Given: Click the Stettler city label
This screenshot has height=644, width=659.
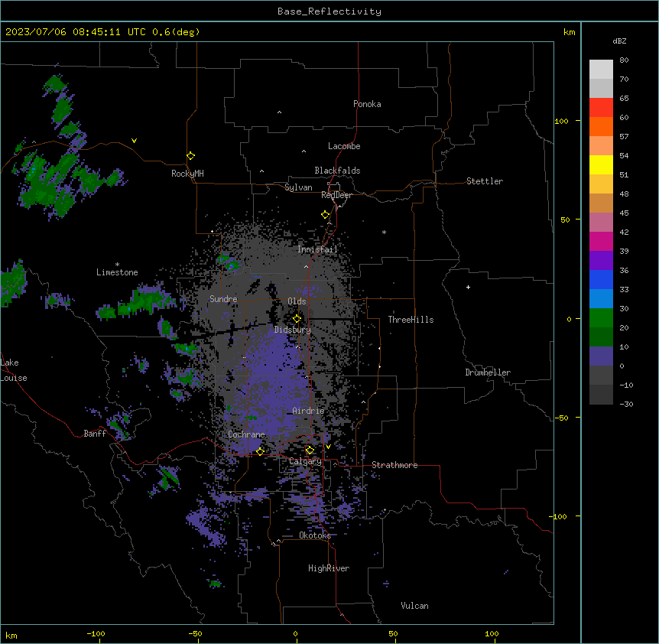Looking at the screenshot, I should (485, 181).
